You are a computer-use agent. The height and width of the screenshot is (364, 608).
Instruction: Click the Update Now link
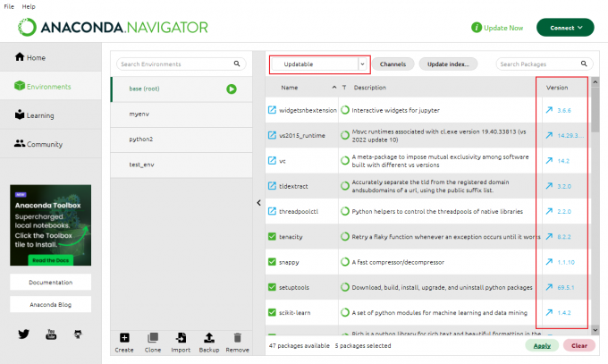pyautogui.click(x=503, y=28)
